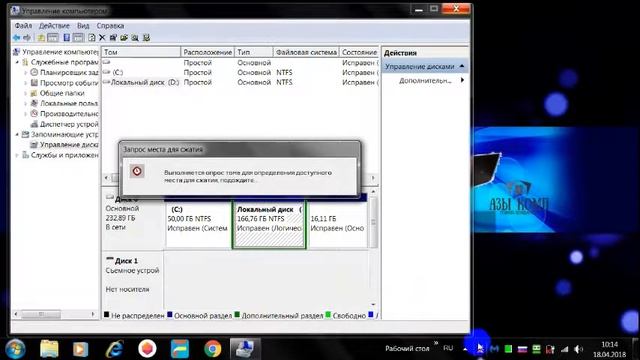The height and width of the screenshot is (360, 640).
Task: Toggle the Show/Hide Action Pane toolbar icon
Action: [78, 38]
